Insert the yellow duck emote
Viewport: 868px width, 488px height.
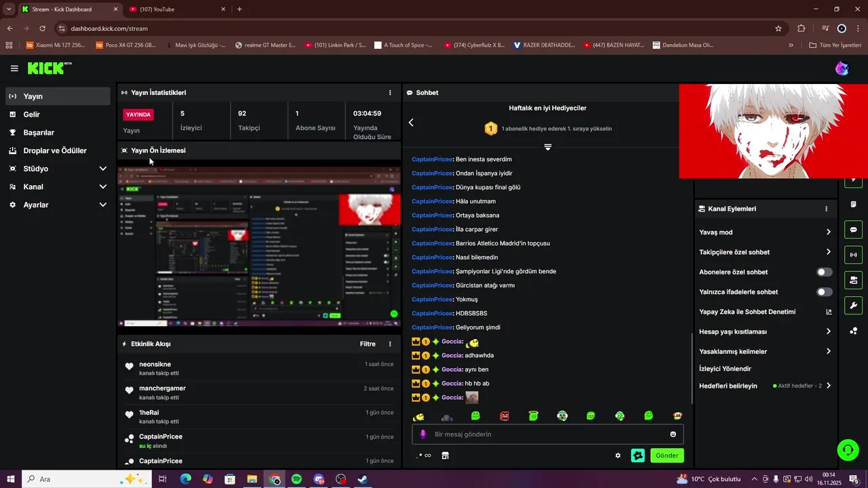tap(419, 416)
